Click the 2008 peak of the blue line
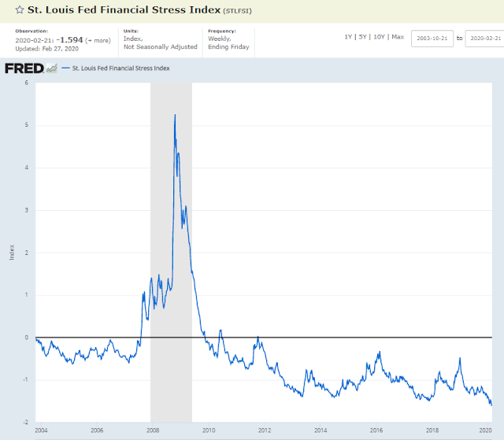Image resolution: width=504 pixels, height=440 pixels. click(x=175, y=115)
